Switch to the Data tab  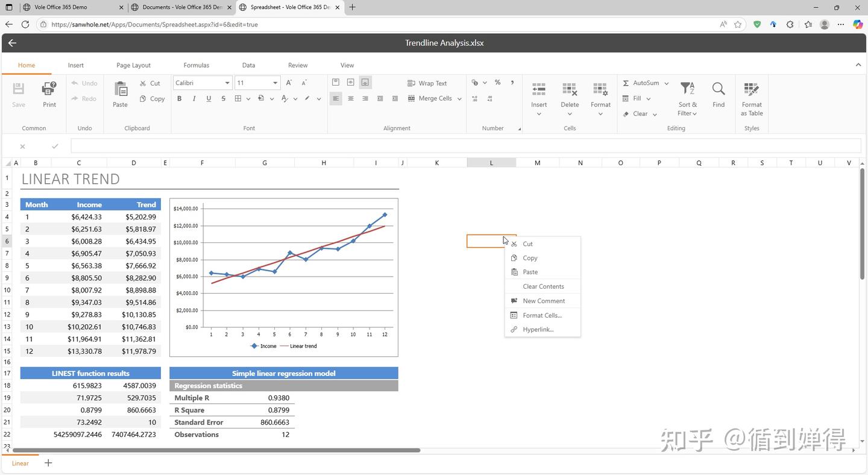pyautogui.click(x=248, y=65)
